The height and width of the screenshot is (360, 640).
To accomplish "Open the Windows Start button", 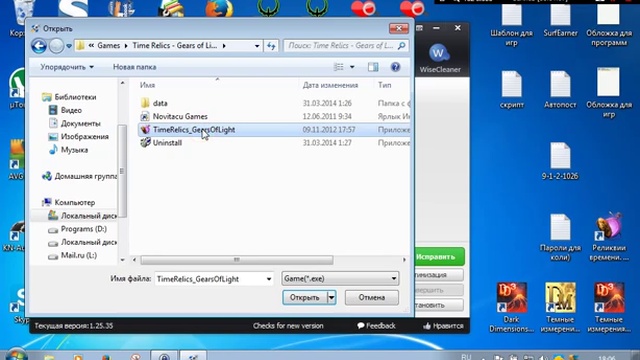I will tap(16, 354).
